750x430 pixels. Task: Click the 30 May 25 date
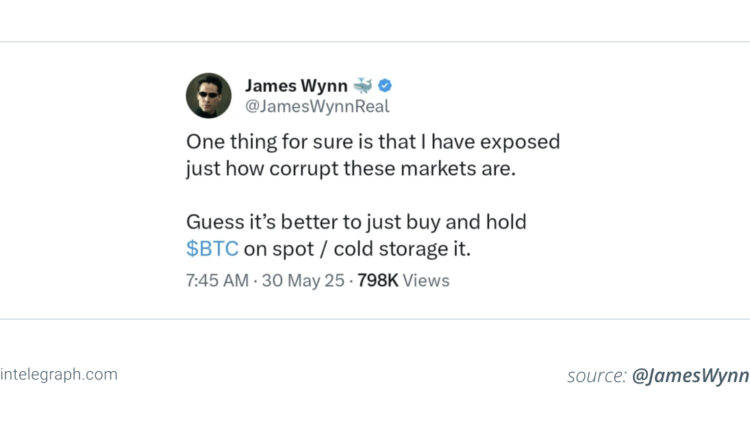(x=303, y=280)
